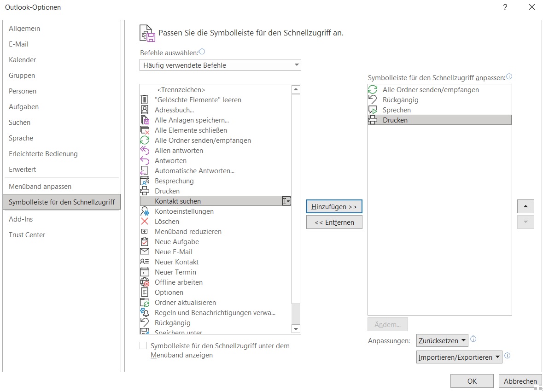543x392 pixels.
Task: Click the Alle Anlagen speichern icon
Action: [x=145, y=120]
